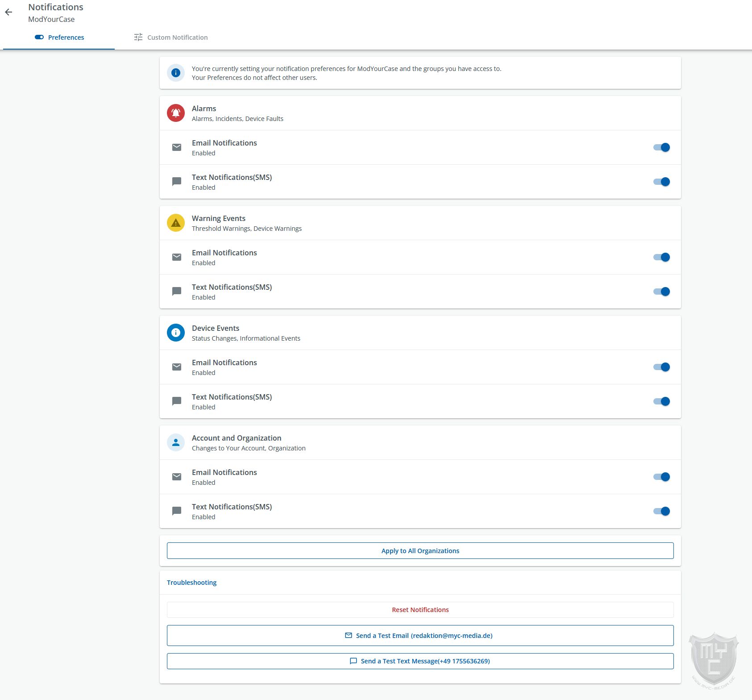752x700 pixels.
Task: Switch off Email Notifications for Account and Organization
Action: coord(661,477)
